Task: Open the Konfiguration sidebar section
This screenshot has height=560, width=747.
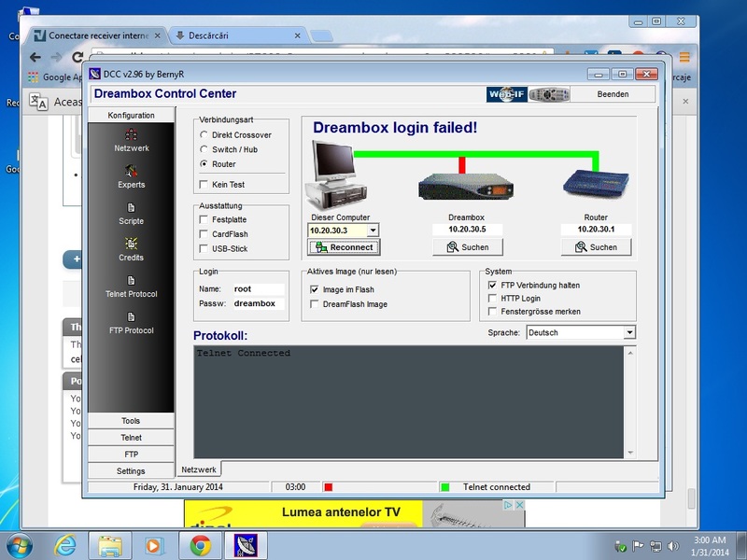Action: pos(131,115)
